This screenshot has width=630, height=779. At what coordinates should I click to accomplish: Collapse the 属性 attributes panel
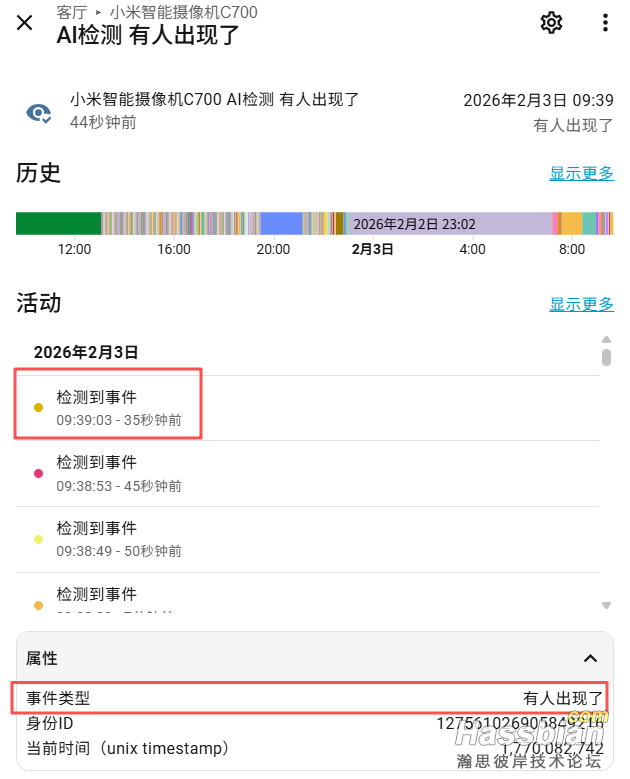point(590,658)
